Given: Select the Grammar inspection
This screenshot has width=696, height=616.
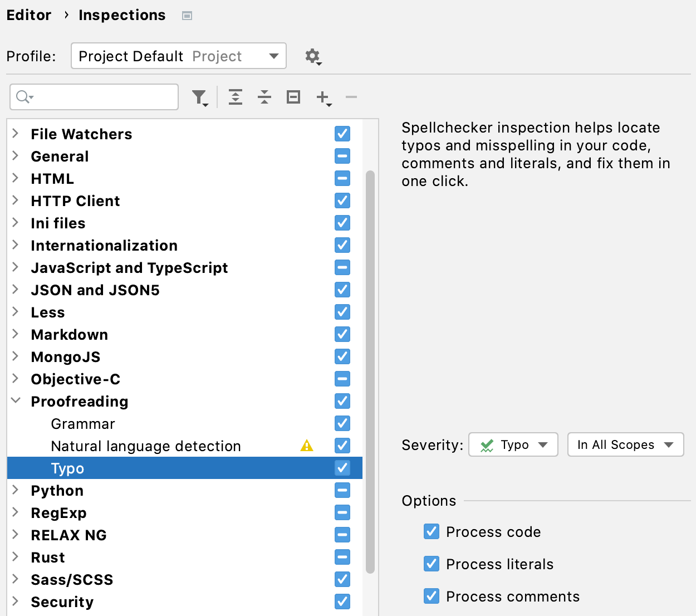Looking at the screenshot, I should [x=82, y=423].
